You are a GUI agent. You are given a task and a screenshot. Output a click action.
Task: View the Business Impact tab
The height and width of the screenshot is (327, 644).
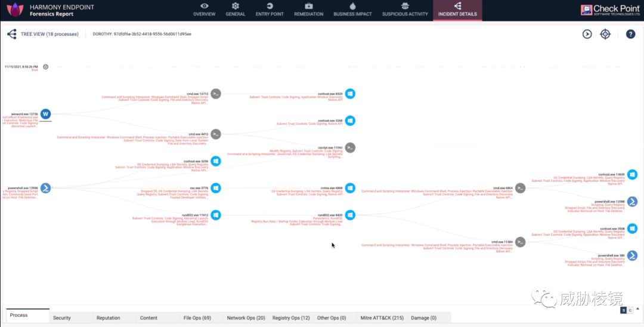tap(352, 10)
